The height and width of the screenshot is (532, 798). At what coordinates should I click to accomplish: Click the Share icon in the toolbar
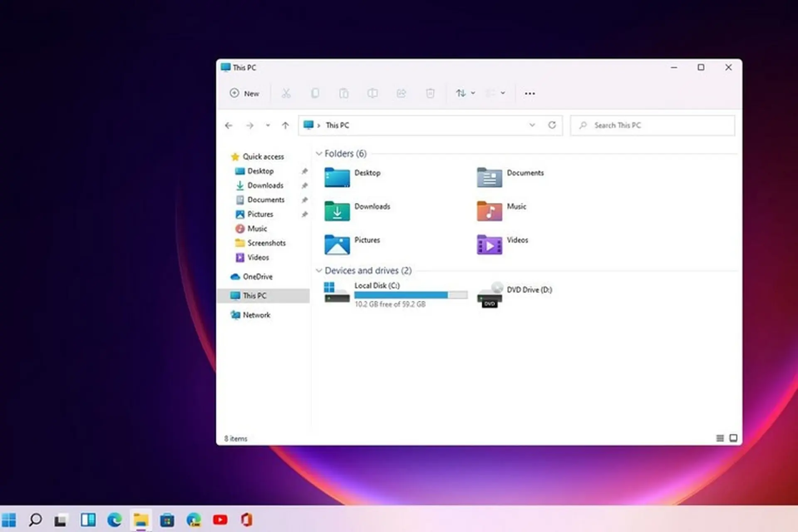pyautogui.click(x=401, y=94)
